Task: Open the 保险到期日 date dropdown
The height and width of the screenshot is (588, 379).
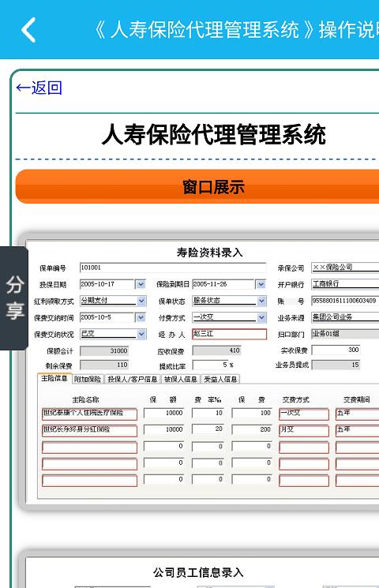Action: [261, 284]
